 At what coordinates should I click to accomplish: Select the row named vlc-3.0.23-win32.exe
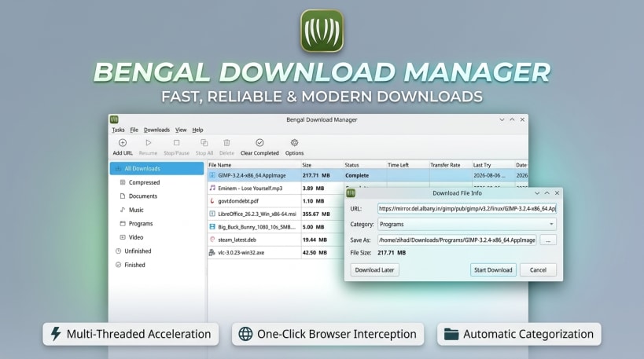tap(275, 252)
